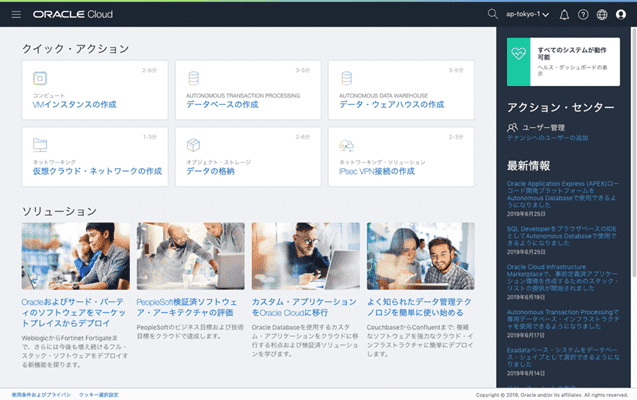637x400 pixels.
Task: Click the ユーザー管理 label in Action Center
Action: pos(543,128)
